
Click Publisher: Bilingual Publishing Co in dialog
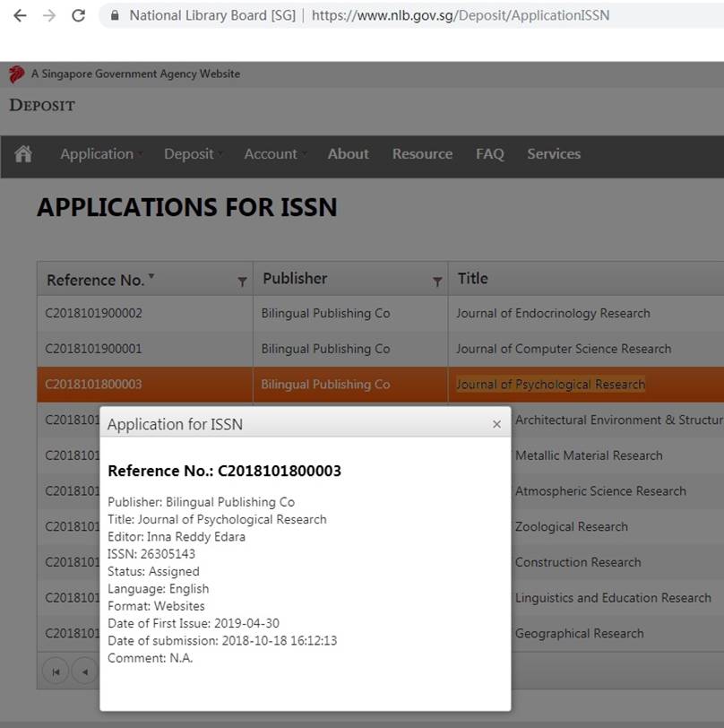[201, 502]
